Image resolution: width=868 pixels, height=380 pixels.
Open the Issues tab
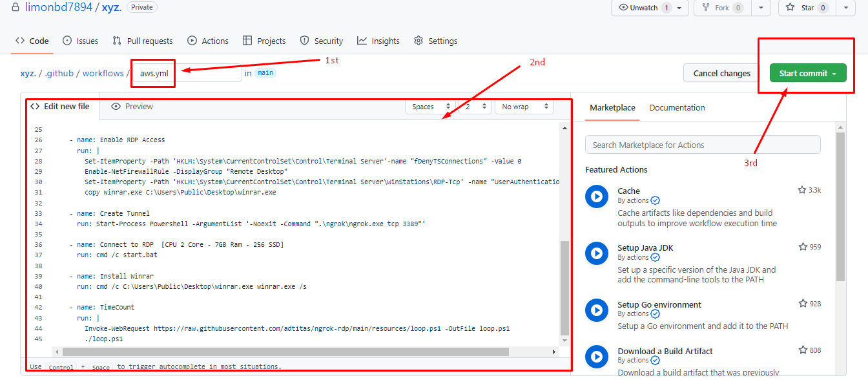(81, 41)
